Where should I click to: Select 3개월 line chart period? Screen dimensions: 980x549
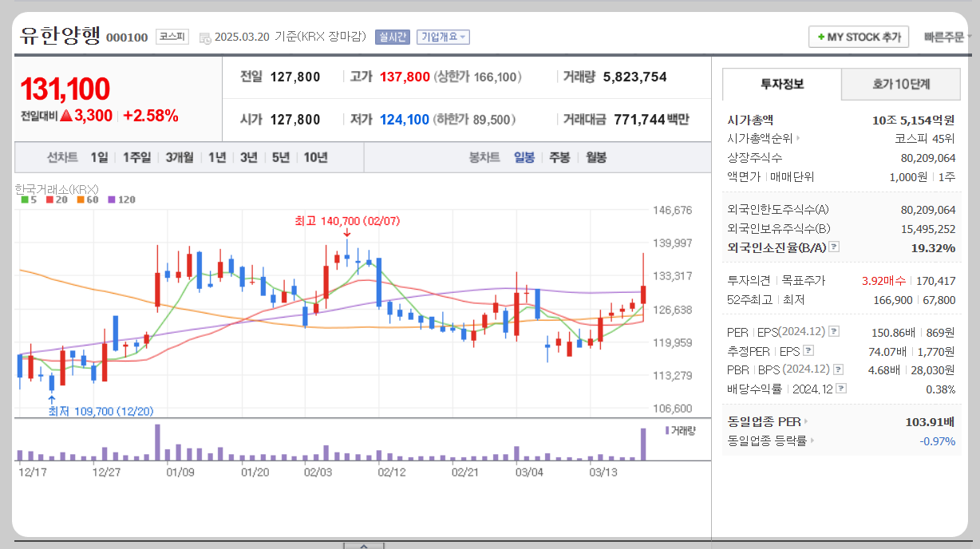click(180, 157)
